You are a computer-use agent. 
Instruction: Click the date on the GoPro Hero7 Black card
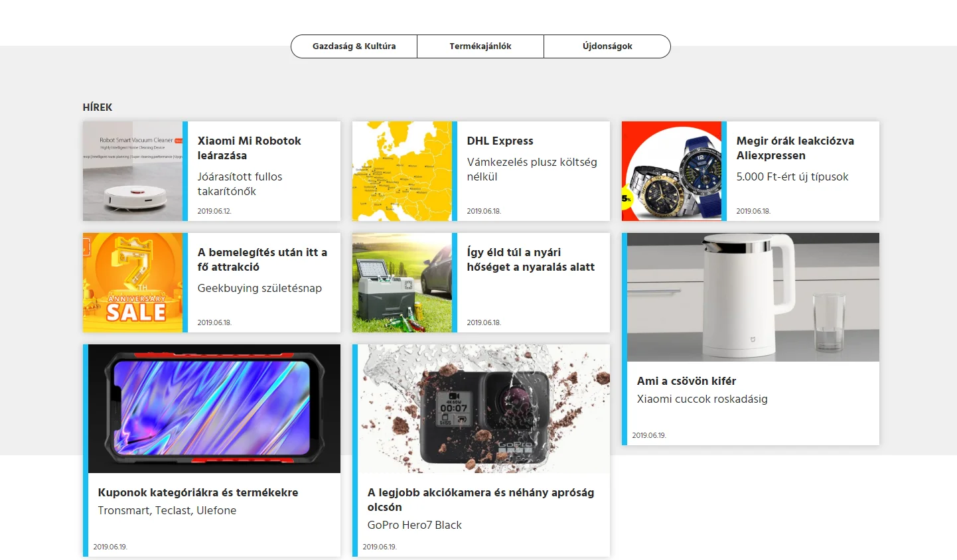(380, 547)
